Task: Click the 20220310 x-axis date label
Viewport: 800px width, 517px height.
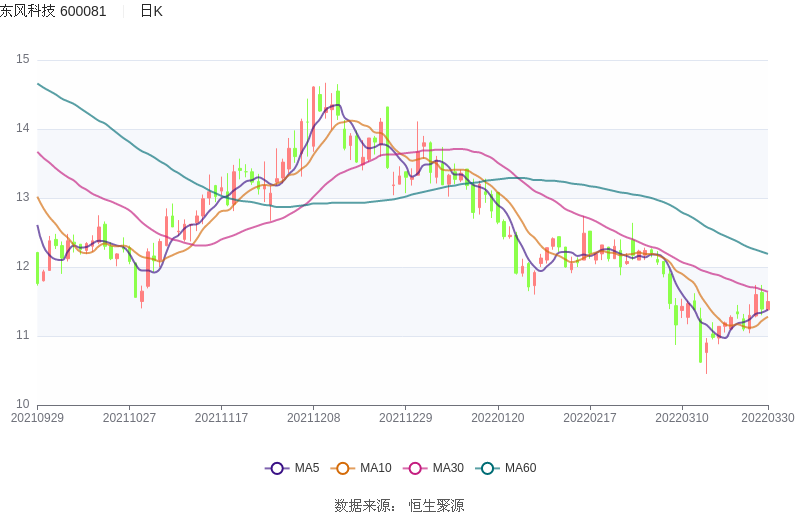Action: tap(682, 418)
